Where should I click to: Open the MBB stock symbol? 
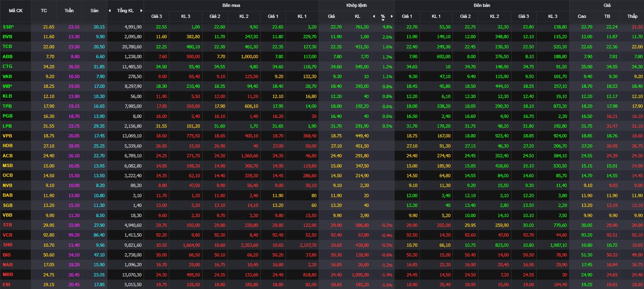(x=7, y=274)
